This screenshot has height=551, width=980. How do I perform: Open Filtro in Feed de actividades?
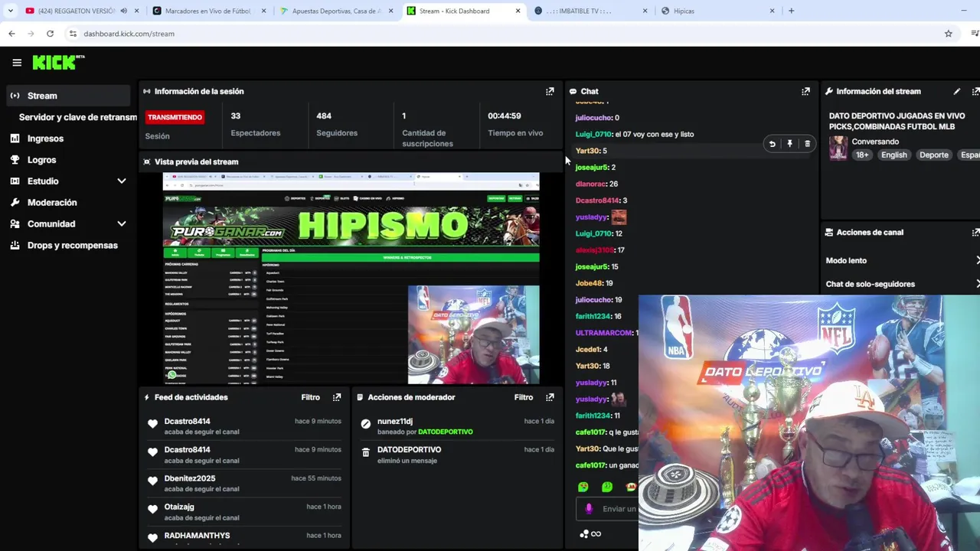pyautogui.click(x=310, y=397)
